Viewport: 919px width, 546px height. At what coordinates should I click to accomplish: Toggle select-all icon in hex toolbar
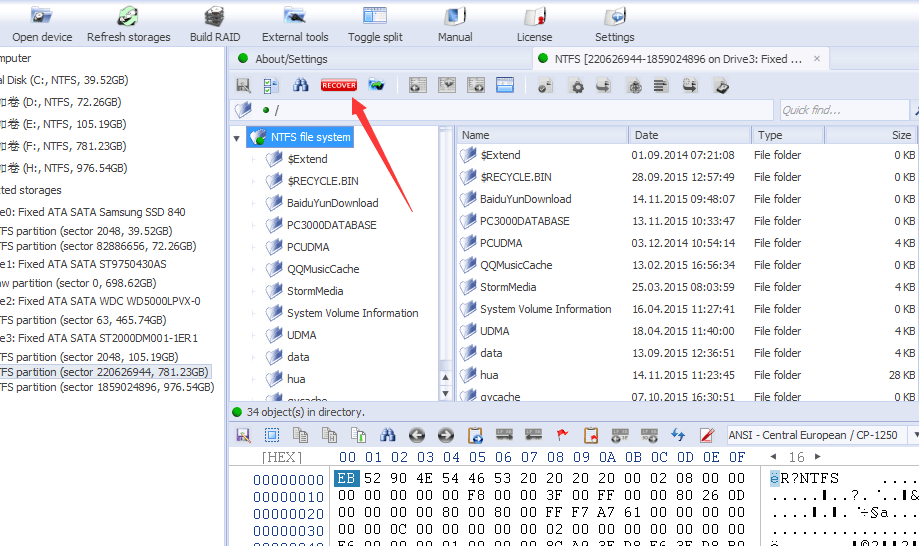click(x=272, y=435)
